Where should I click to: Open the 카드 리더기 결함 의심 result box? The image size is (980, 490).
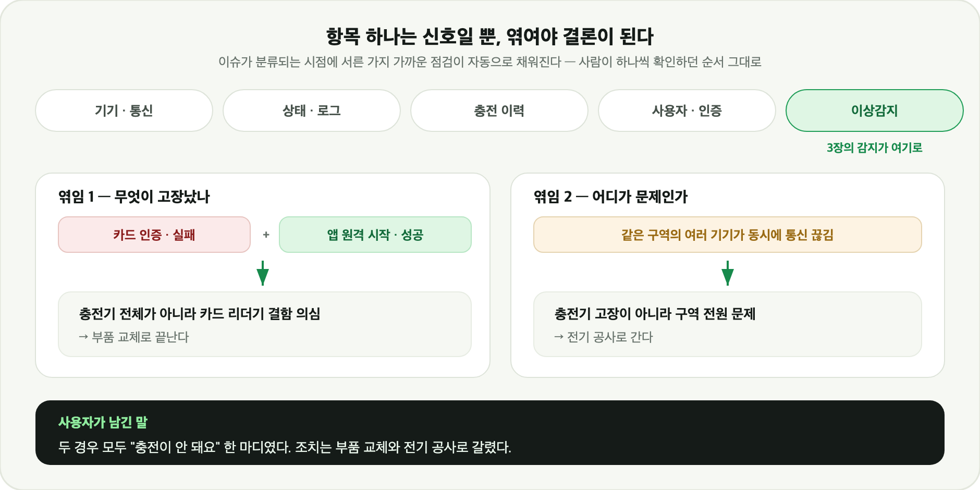tap(265, 324)
